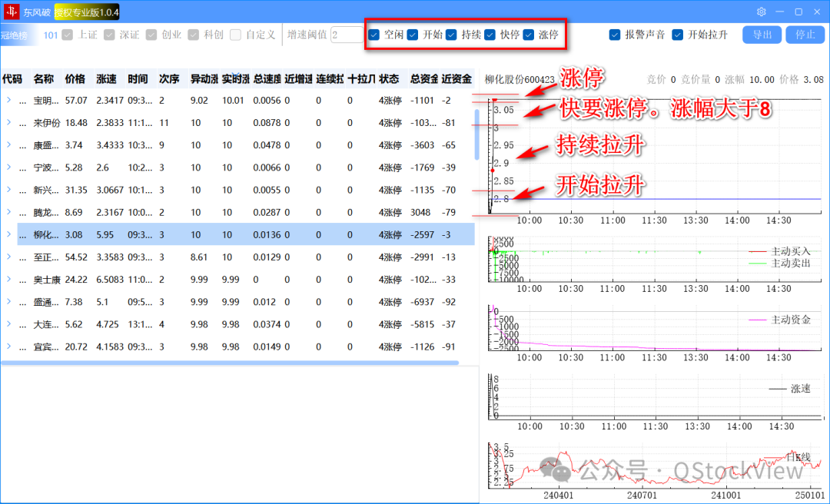This screenshot has height=504, width=830.
Task: Click the vertical table scrollbar
Action: 477,134
